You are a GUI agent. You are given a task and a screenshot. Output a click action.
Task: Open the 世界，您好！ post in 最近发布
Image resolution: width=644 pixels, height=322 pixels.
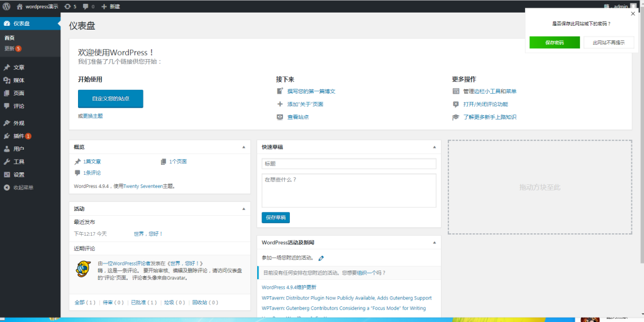[x=148, y=234]
